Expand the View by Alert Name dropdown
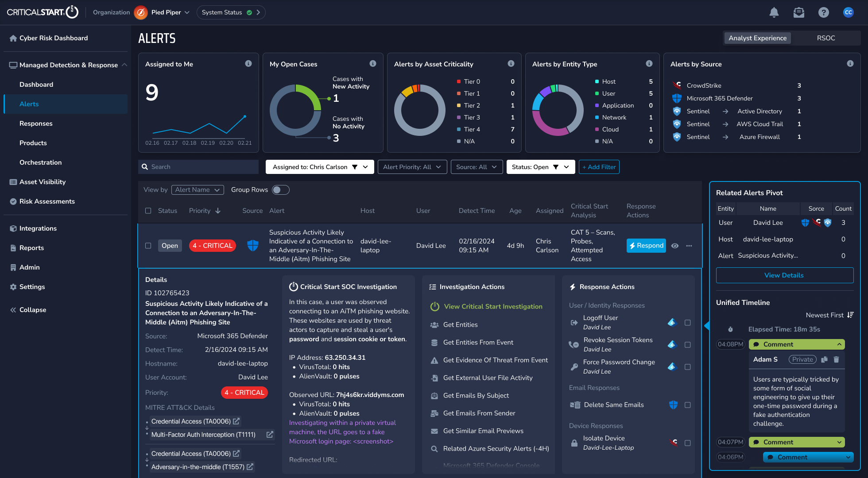The image size is (868, 478). click(x=198, y=190)
